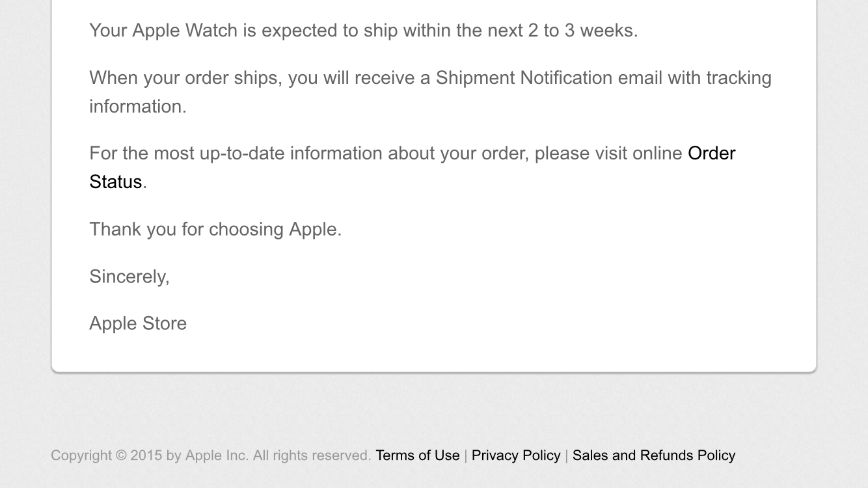
Task: Click the "All rights reserved." footer text
Action: 312,455
